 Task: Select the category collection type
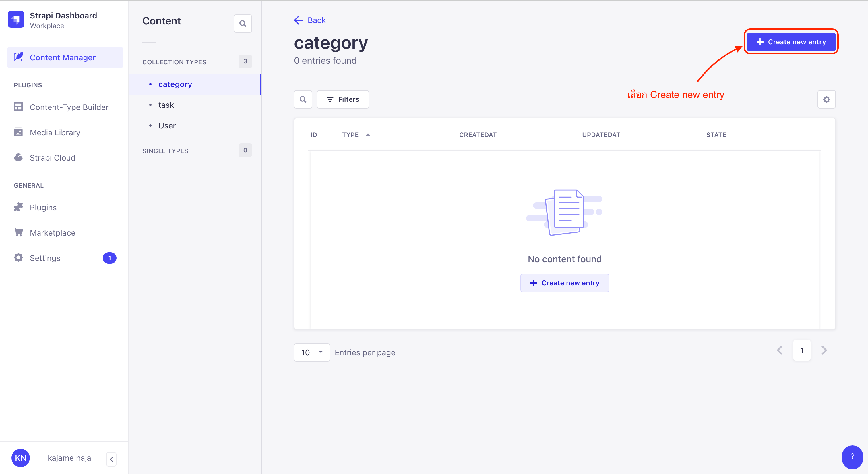click(175, 84)
